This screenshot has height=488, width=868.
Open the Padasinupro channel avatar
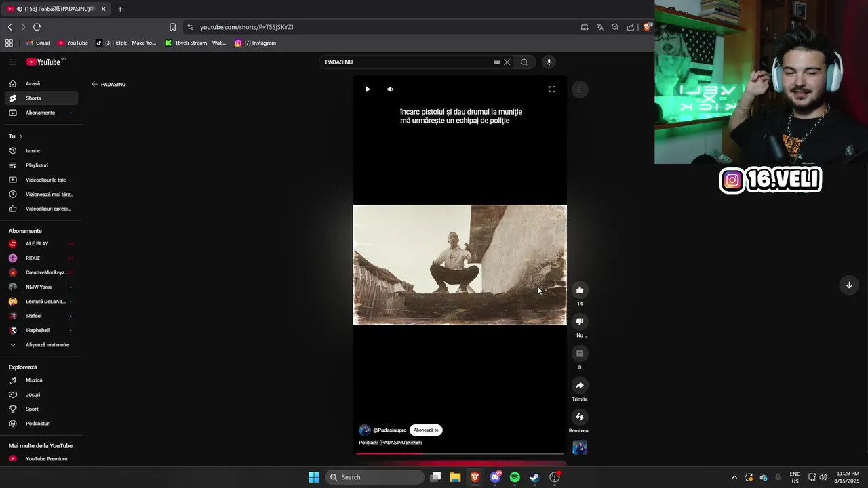click(365, 430)
